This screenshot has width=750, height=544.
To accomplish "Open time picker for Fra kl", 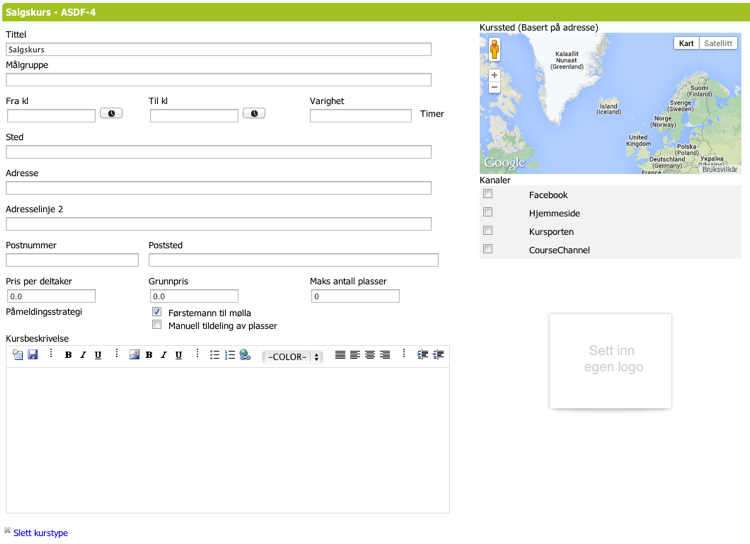I will (111, 113).
